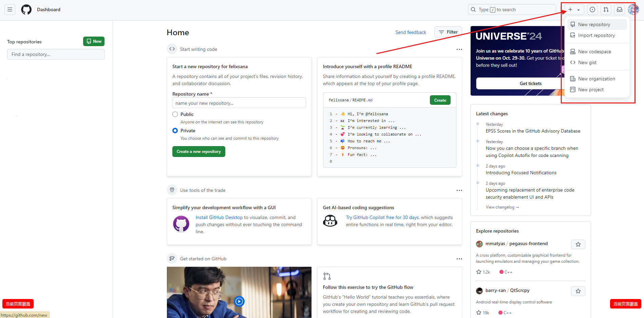Open the Issues icon in header
Viewport: 644px width, 318px height.
pos(592,9)
